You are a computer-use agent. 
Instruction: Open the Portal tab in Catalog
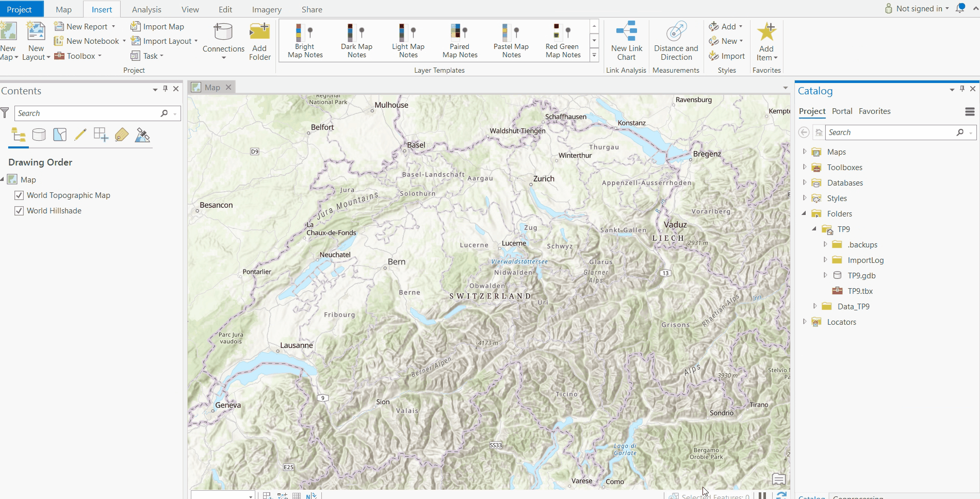[x=842, y=111]
